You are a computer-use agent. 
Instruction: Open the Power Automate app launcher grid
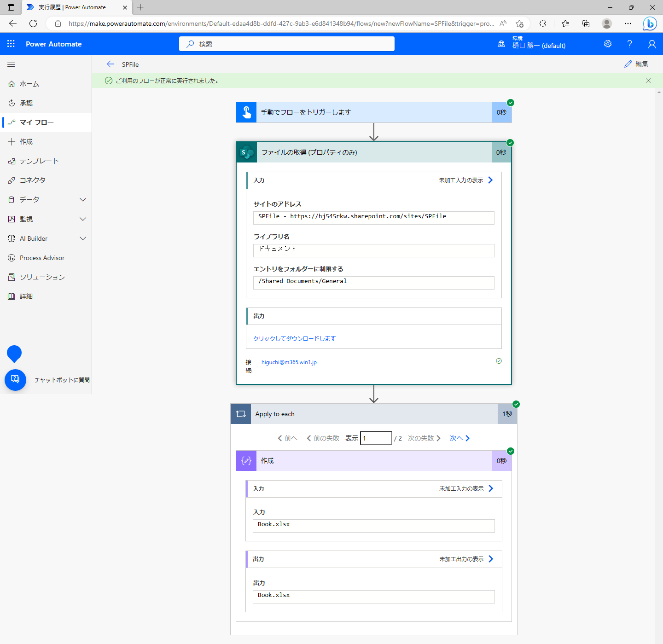11,44
